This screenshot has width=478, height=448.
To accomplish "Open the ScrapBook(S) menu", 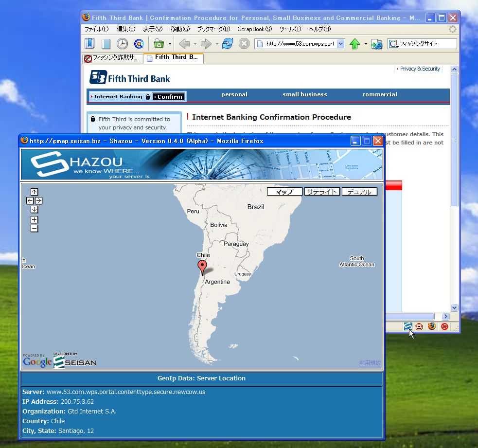I will 254,29.
